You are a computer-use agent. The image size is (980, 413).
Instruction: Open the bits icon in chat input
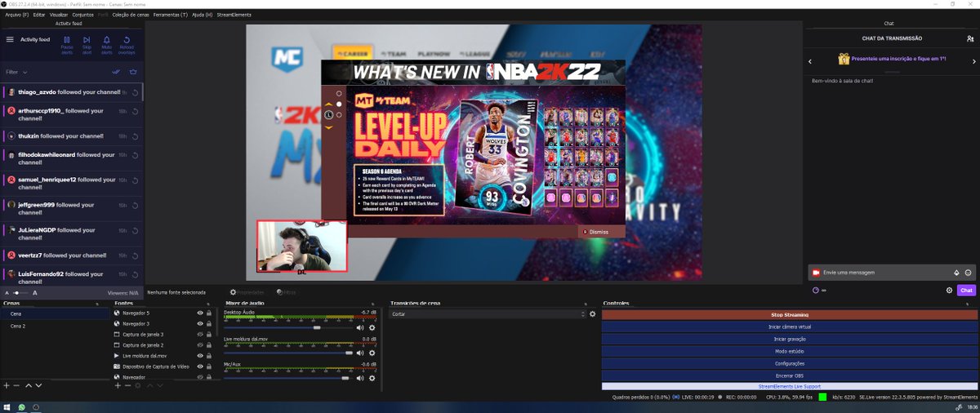tap(956, 272)
